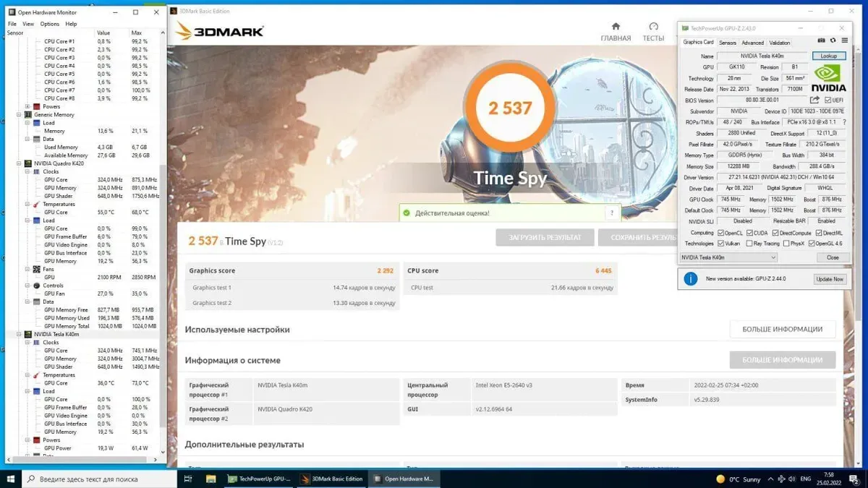Open File Explorer from the taskbar
Image resolution: width=868 pixels, height=488 pixels.
point(211,479)
